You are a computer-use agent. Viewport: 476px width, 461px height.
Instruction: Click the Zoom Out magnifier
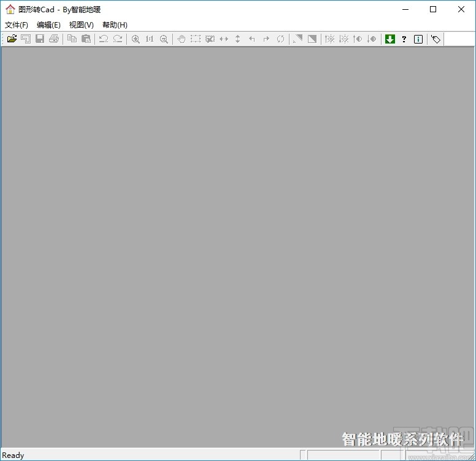point(164,39)
